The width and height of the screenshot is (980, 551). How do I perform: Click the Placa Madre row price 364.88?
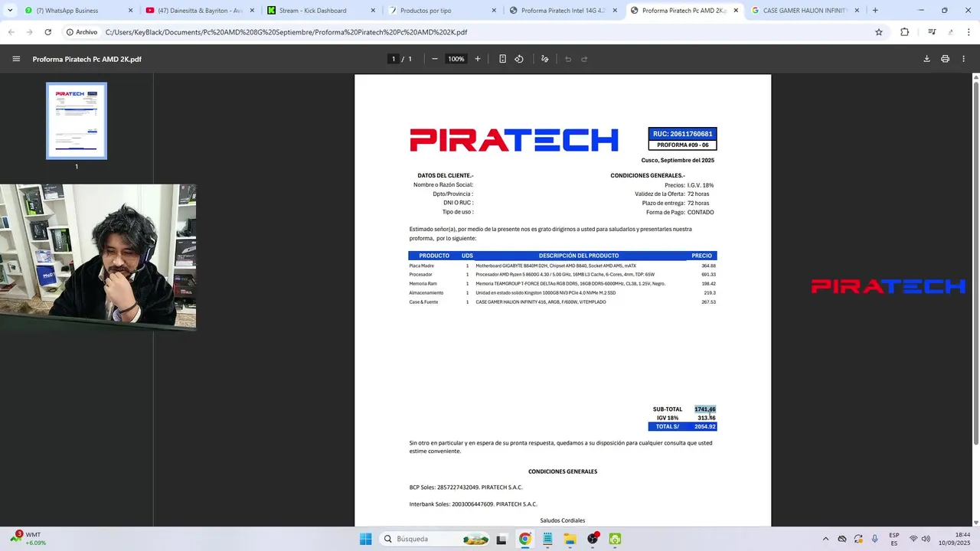point(708,266)
